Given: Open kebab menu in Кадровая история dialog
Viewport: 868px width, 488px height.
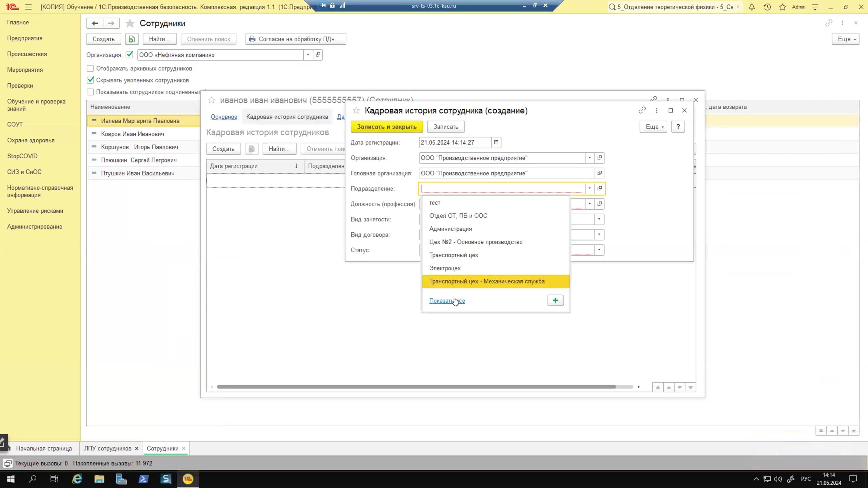Looking at the screenshot, I should (x=656, y=110).
